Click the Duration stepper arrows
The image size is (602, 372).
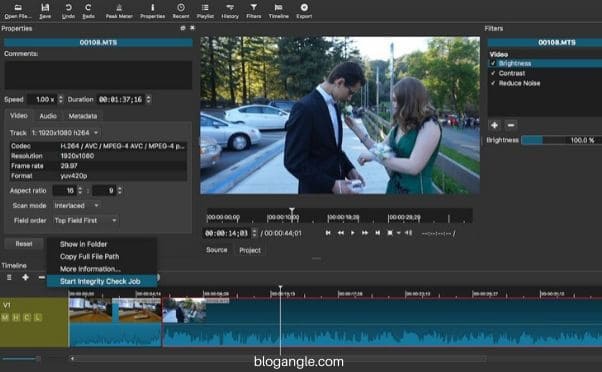coord(149,99)
